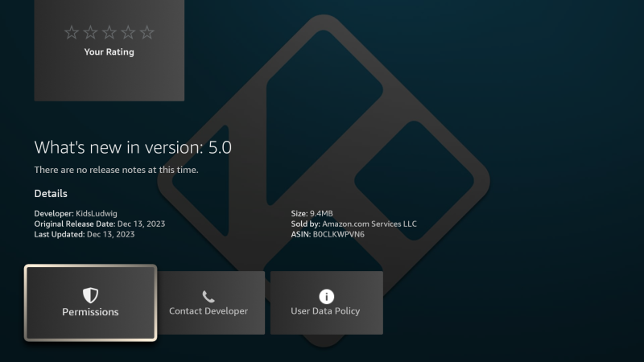Click the phone icon on Contact Developer
Image resolution: width=644 pixels, height=362 pixels.
click(208, 296)
